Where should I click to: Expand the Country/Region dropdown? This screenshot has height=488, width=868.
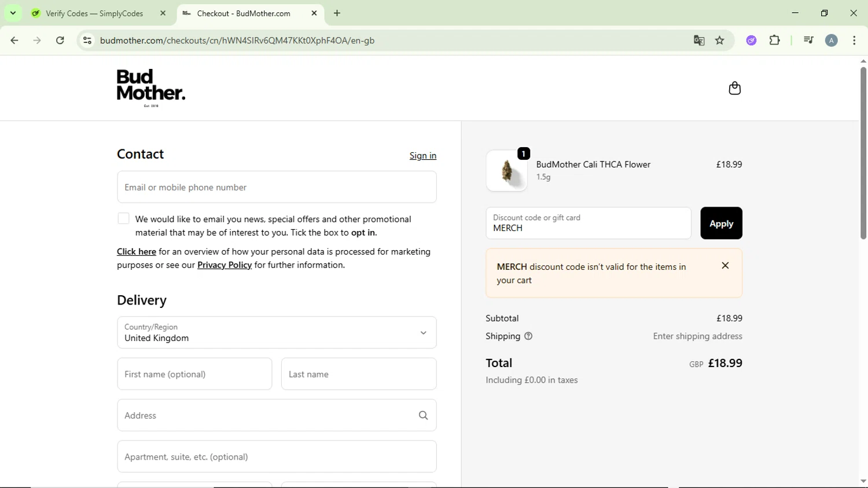[277, 332]
